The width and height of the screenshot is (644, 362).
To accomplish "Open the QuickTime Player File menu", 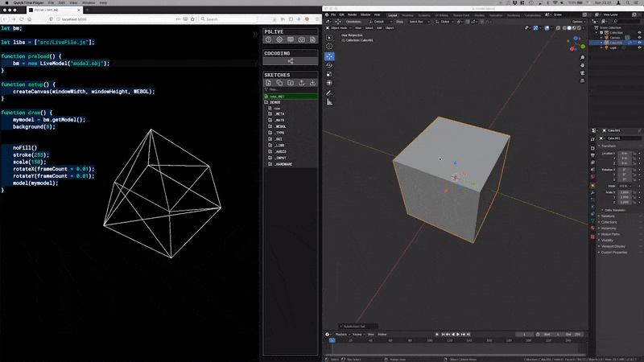I will (x=51, y=3).
